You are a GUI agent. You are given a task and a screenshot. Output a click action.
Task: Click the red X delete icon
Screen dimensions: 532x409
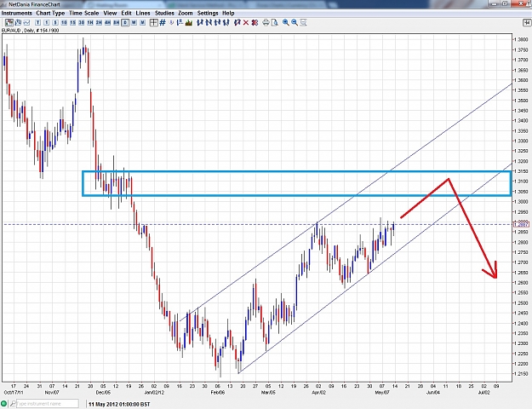tap(246, 22)
